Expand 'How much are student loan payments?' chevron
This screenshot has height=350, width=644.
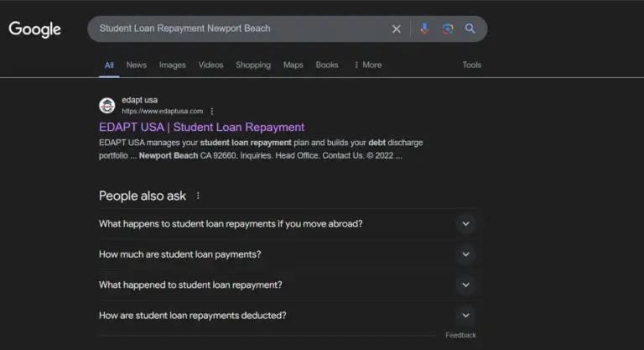pos(465,254)
